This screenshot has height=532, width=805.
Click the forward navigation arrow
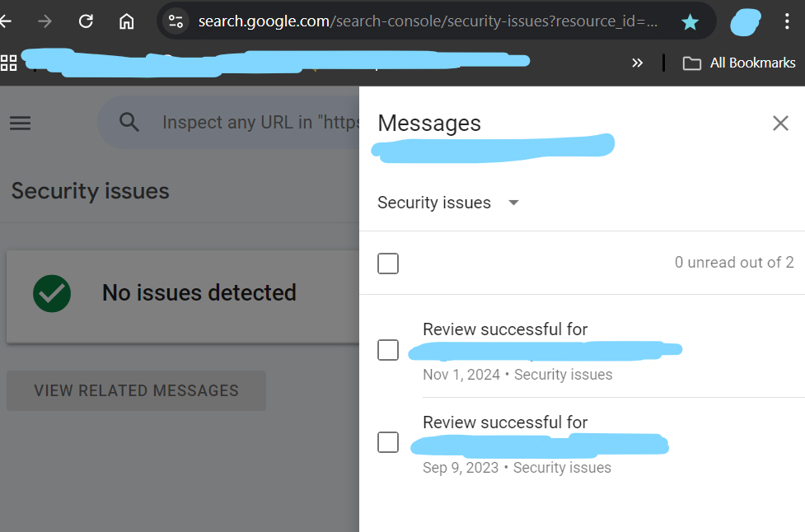point(45,21)
